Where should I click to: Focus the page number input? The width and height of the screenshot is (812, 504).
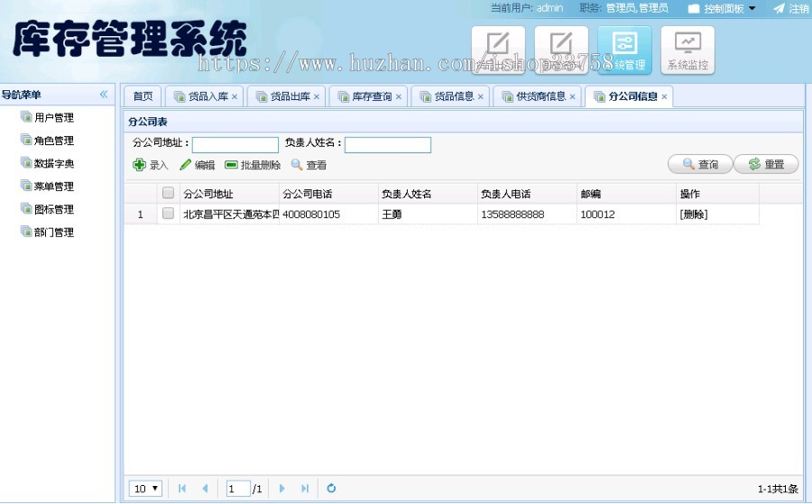[238, 489]
